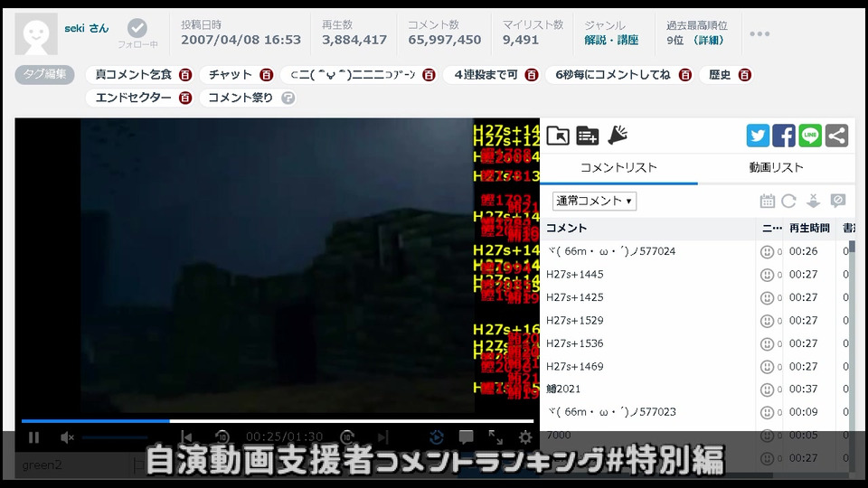This screenshot has width=868, height=488.
Task: Open the 真コメント乞食 tag link
Action: (x=134, y=75)
